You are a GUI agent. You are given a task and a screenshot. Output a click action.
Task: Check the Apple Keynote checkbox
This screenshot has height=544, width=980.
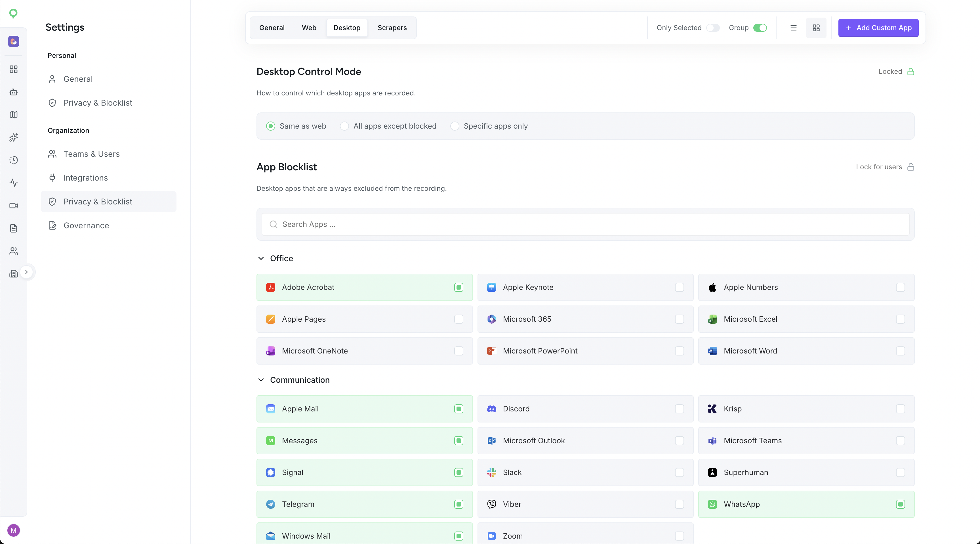[680, 287]
